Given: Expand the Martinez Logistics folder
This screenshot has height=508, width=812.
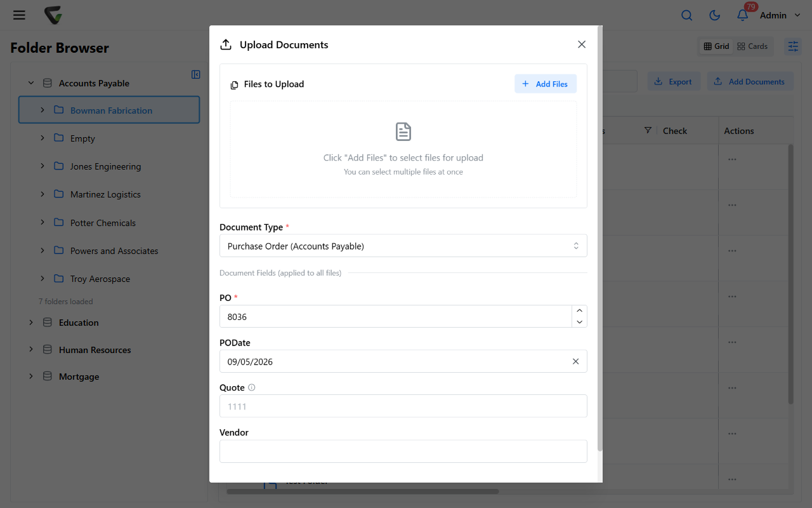Looking at the screenshot, I should click(43, 194).
